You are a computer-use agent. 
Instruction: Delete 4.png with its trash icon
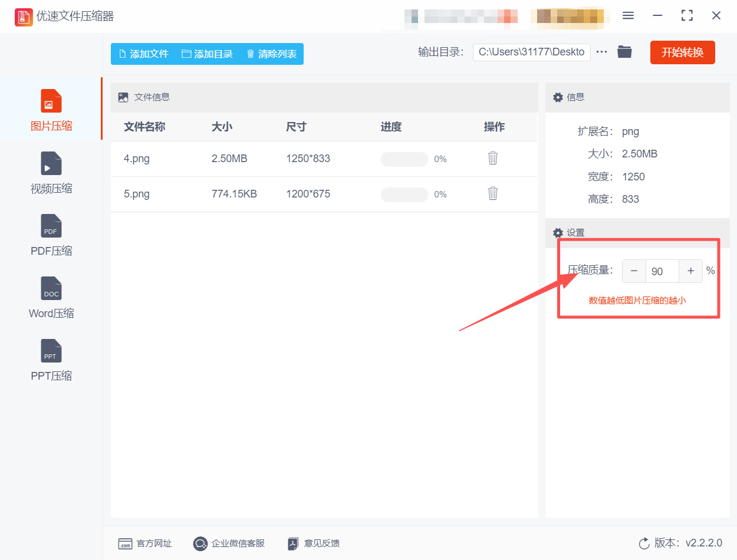tap(493, 158)
